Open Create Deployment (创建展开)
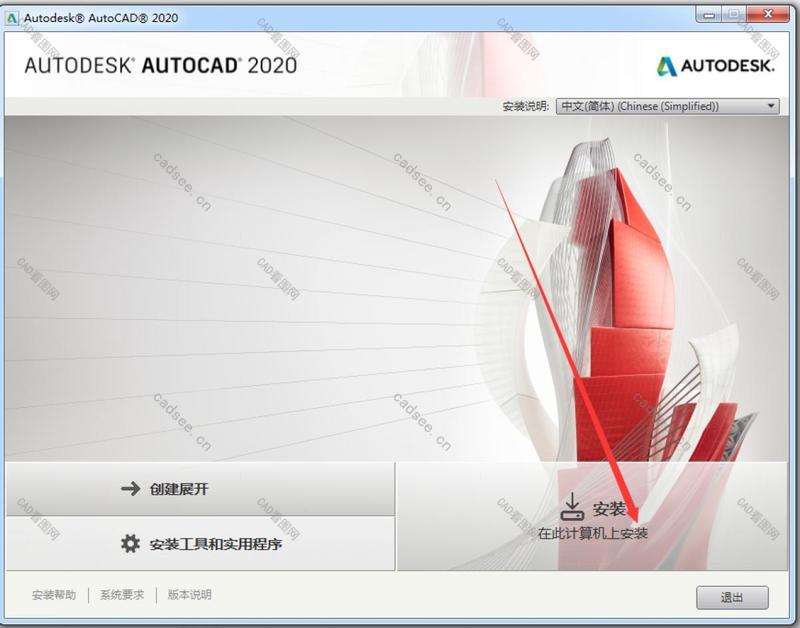This screenshot has height=628, width=800. coord(201,489)
